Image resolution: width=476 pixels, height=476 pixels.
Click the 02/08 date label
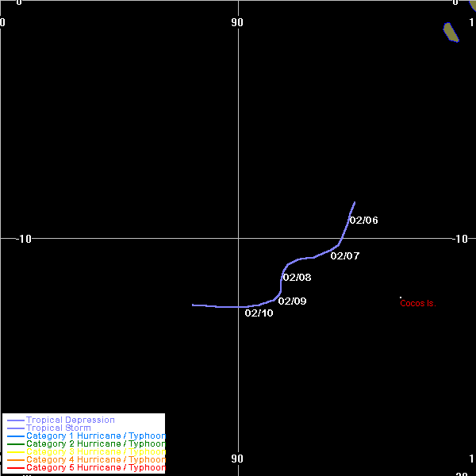297,278
